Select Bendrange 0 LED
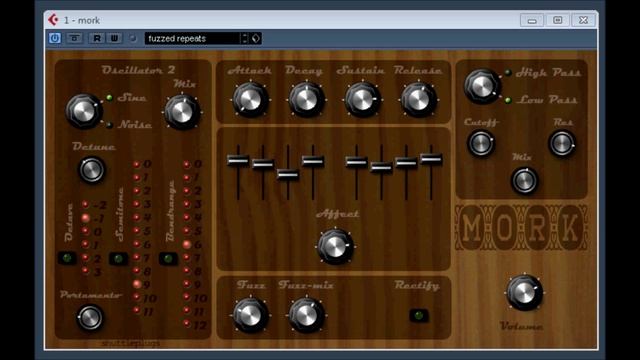The image size is (640, 360). coord(187,164)
